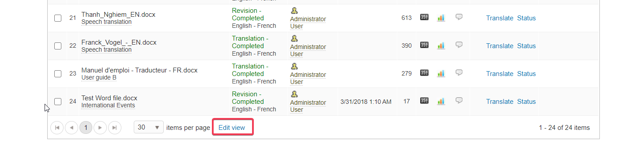Select checkbox for Thanh_Nghiem_EN.docx
Screen dimensions: 644x167
click(58, 18)
